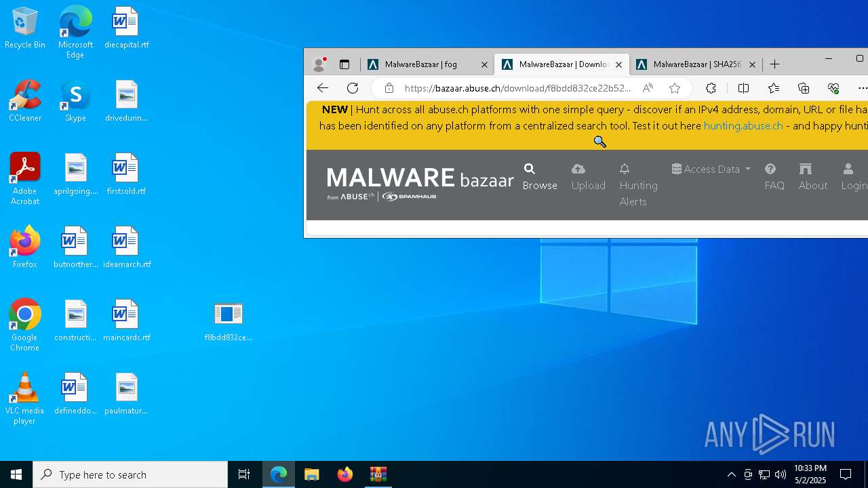Open clock showing 10:33 PM
Screen dimensions: 868x488
pyautogui.click(x=810, y=474)
